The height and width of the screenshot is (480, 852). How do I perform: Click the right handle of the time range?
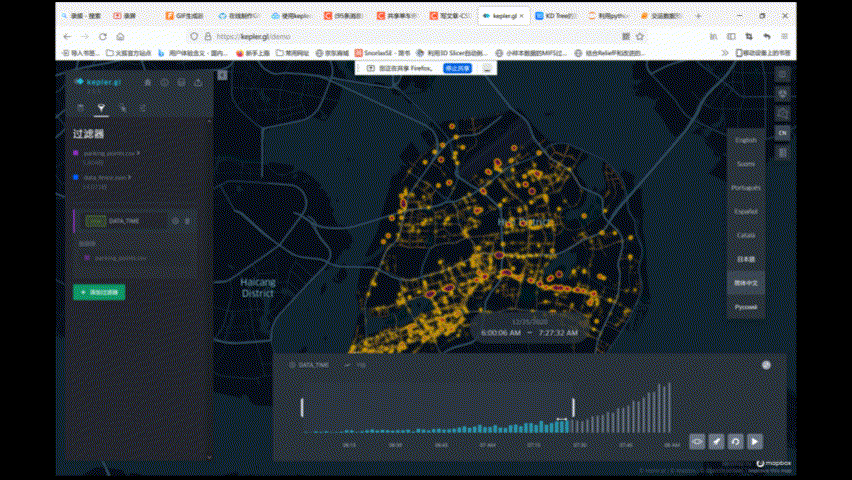tap(573, 408)
